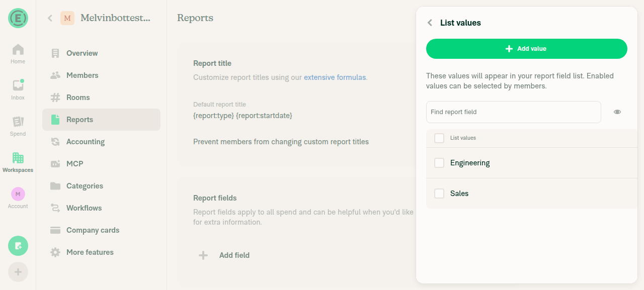Go back using chevron beside workspace name
Viewport: 644px width, 290px height.
coord(50,18)
